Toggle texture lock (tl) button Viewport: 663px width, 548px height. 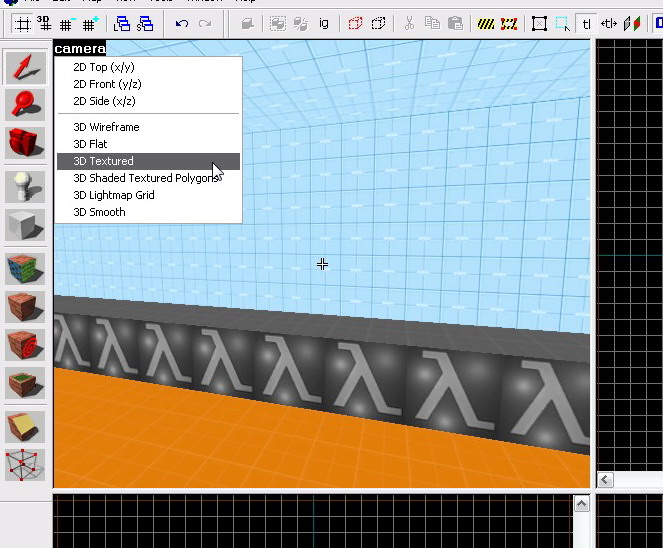click(586, 24)
